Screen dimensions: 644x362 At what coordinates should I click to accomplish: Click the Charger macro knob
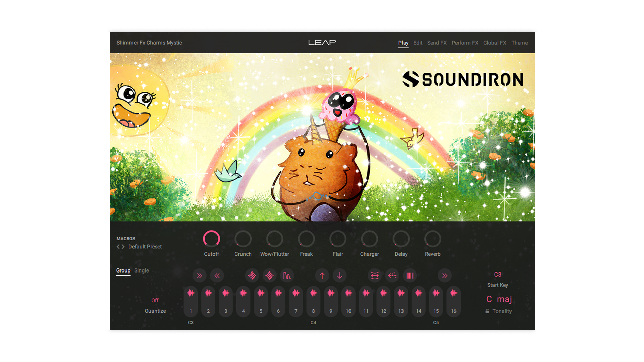tap(369, 239)
